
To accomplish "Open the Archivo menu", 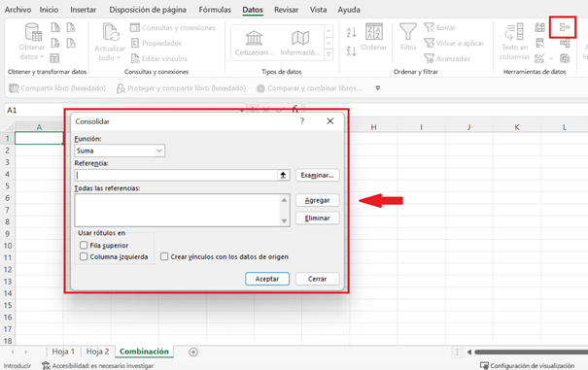I will (17, 10).
